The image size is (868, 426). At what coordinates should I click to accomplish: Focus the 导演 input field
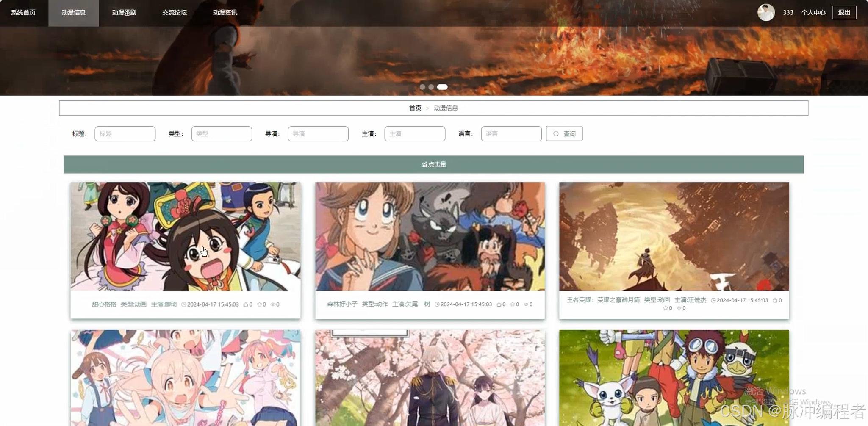(318, 133)
